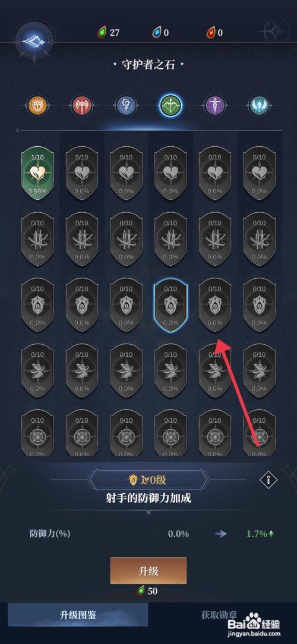
Task: Click the 升级 upgrade button
Action: click(x=148, y=570)
